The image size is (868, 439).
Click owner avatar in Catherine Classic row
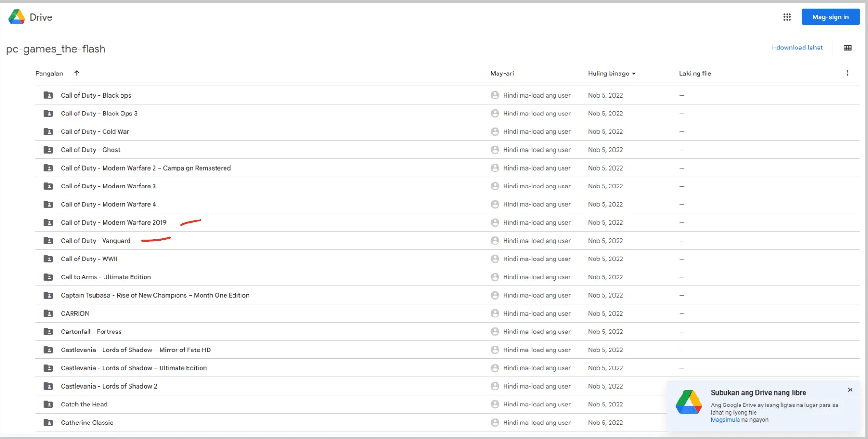click(495, 423)
